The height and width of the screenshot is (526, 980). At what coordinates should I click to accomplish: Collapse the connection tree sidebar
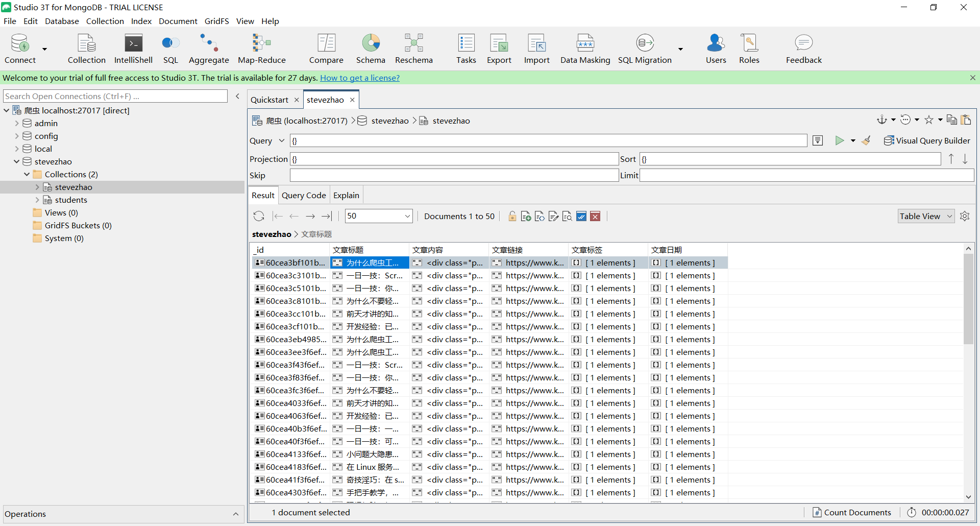pyautogui.click(x=237, y=96)
